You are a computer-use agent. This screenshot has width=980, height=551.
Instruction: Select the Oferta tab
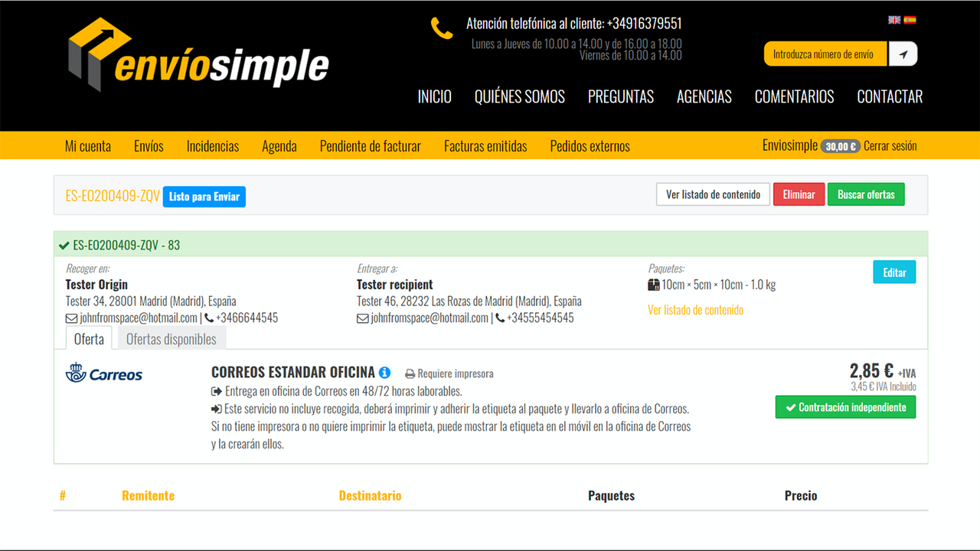coord(89,339)
